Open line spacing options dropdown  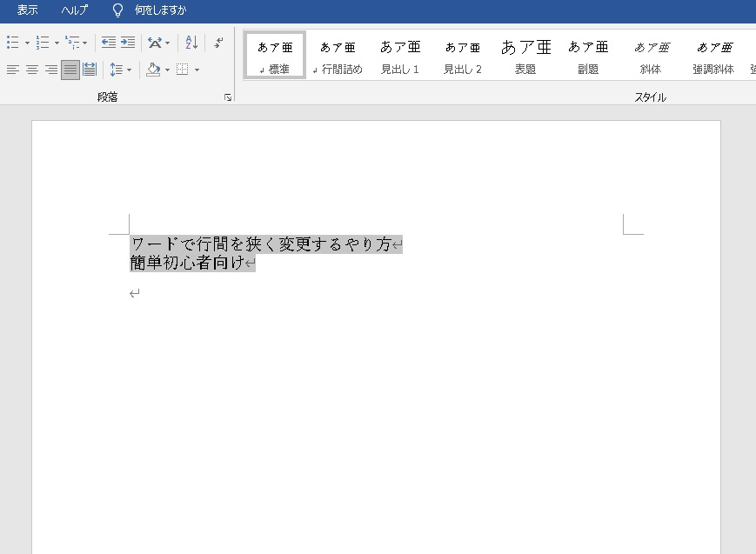pyautogui.click(x=129, y=70)
